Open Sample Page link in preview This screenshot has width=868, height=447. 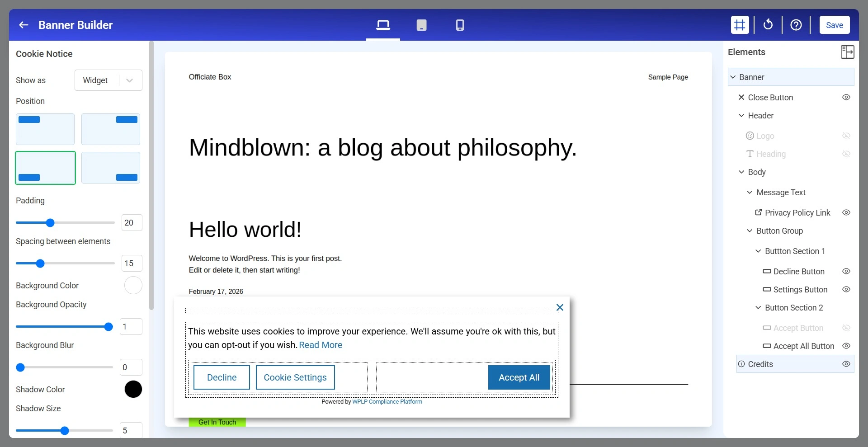(668, 77)
